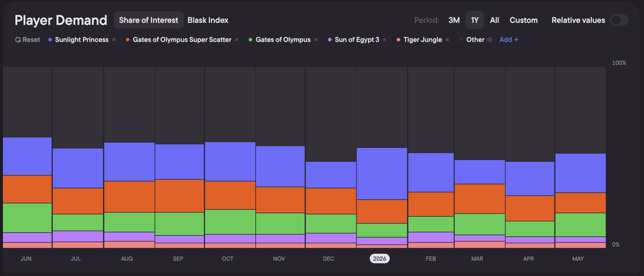Screen dimensions: 644x276
Task: Click the Gates of Olympus Super Scatter label
Action: tap(182, 40)
